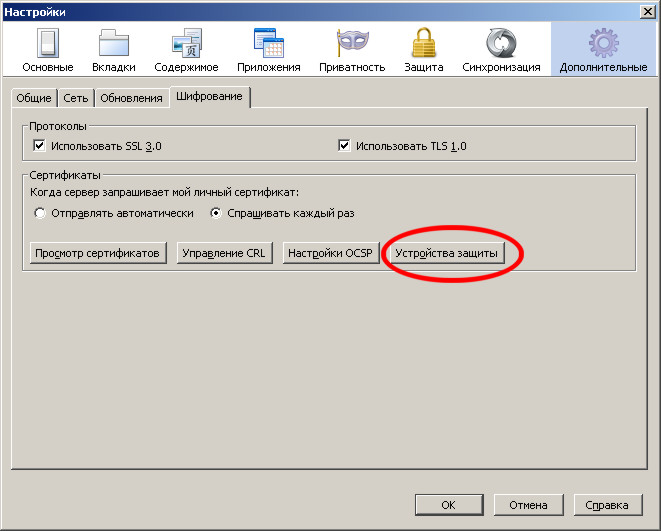Switch to the Приложения panel icon
Image resolution: width=661 pixels, height=531 pixels.
[268, 45]
